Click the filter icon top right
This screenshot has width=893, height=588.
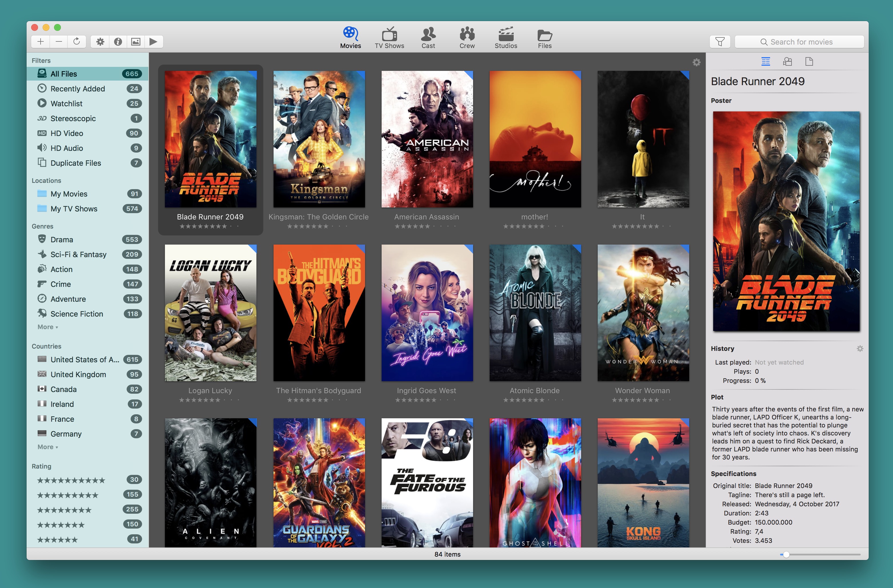pos(720,41)
